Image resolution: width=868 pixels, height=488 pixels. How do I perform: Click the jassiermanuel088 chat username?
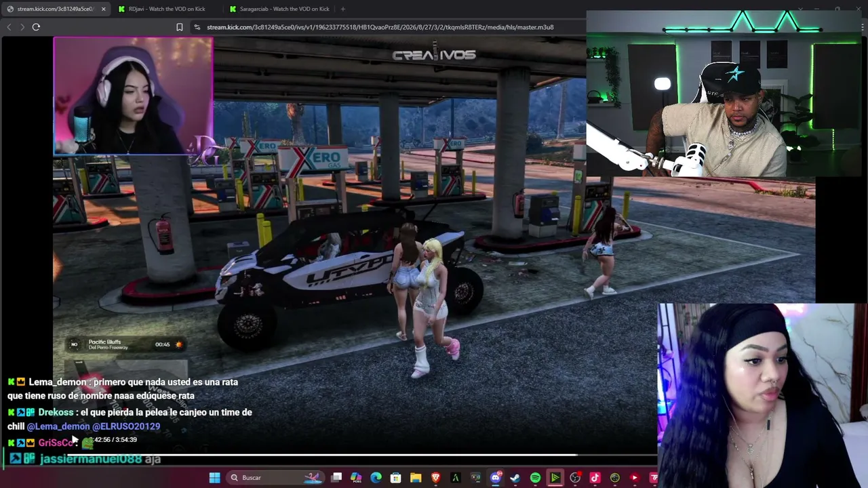91,459
